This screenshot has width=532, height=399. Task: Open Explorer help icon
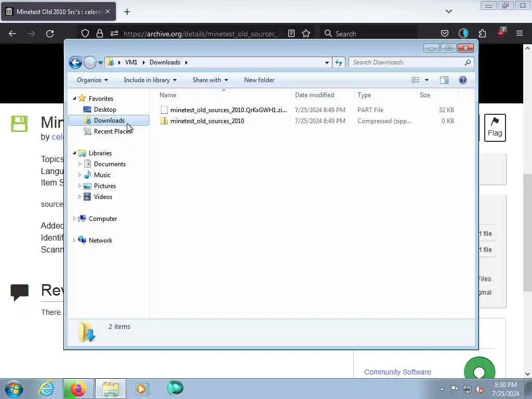463,80
